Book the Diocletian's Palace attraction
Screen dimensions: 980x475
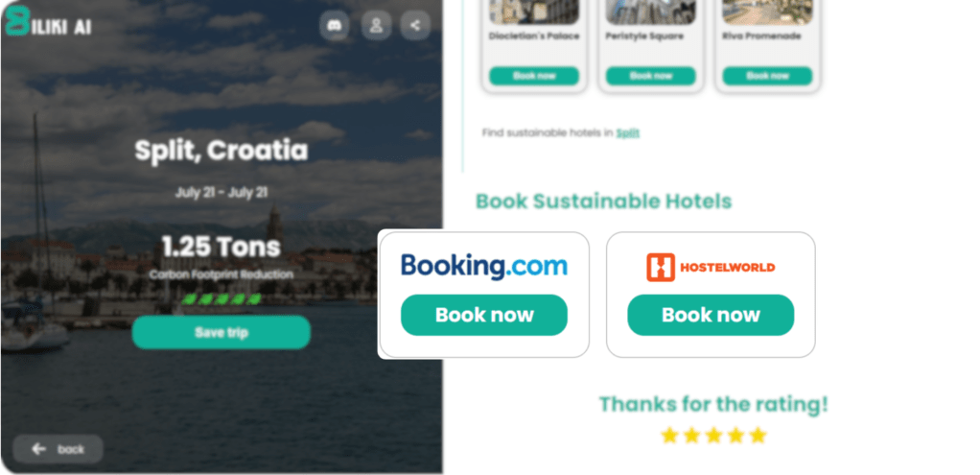point(534,76)
